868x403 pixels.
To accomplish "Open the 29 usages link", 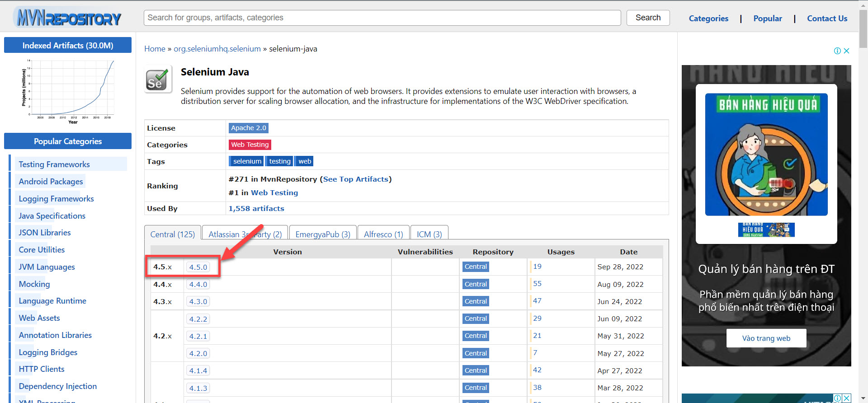I will pos(537,319).
